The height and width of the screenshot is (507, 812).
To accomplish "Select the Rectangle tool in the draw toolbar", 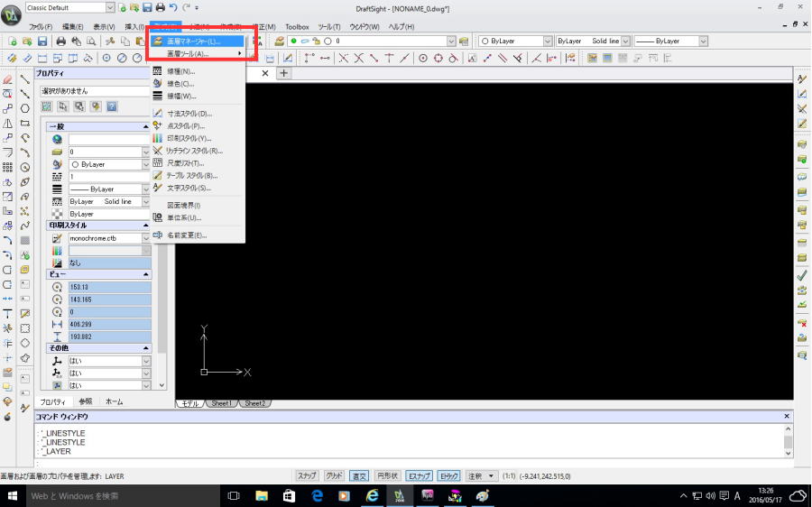I will point(25,124).
